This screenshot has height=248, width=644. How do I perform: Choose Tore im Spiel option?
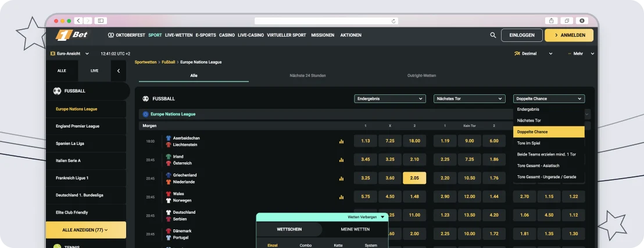[x=549, y=143]
